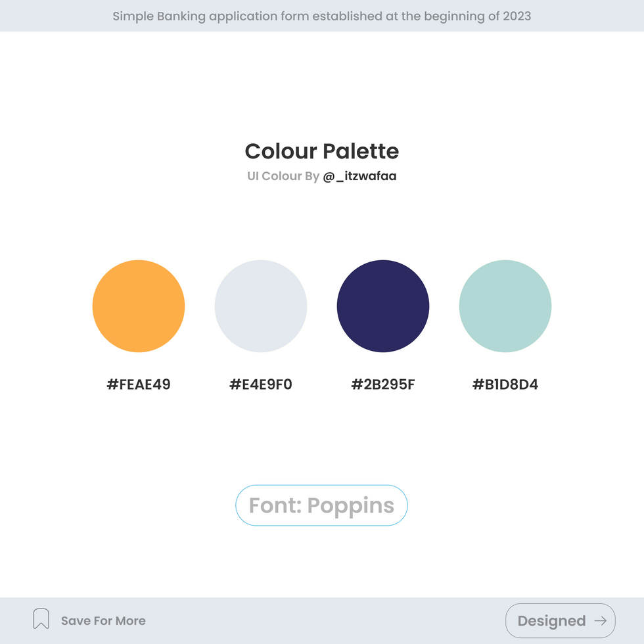Click the word Poppins in font badge
Image resolution: width=644 pixels, height=644 pixels.
coord(351,506)
